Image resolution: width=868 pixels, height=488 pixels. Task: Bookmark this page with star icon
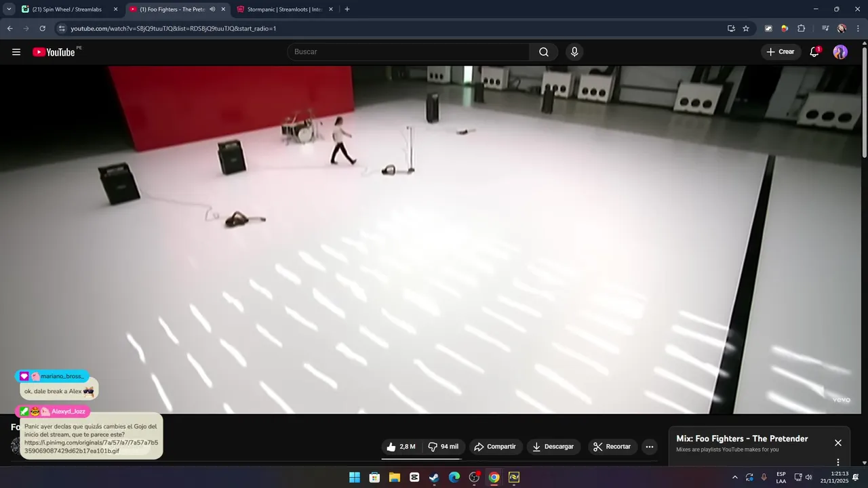click(746, 28)
